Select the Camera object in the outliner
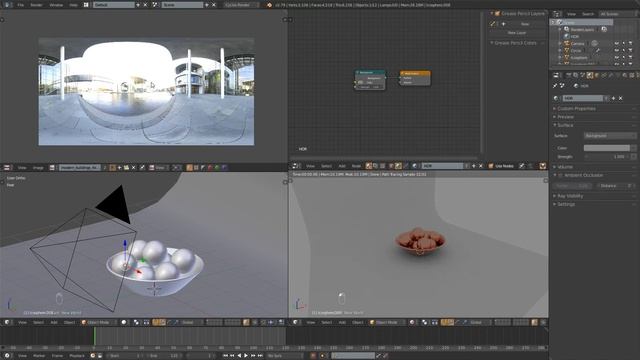The image size is (640, 360). (578, 43)
